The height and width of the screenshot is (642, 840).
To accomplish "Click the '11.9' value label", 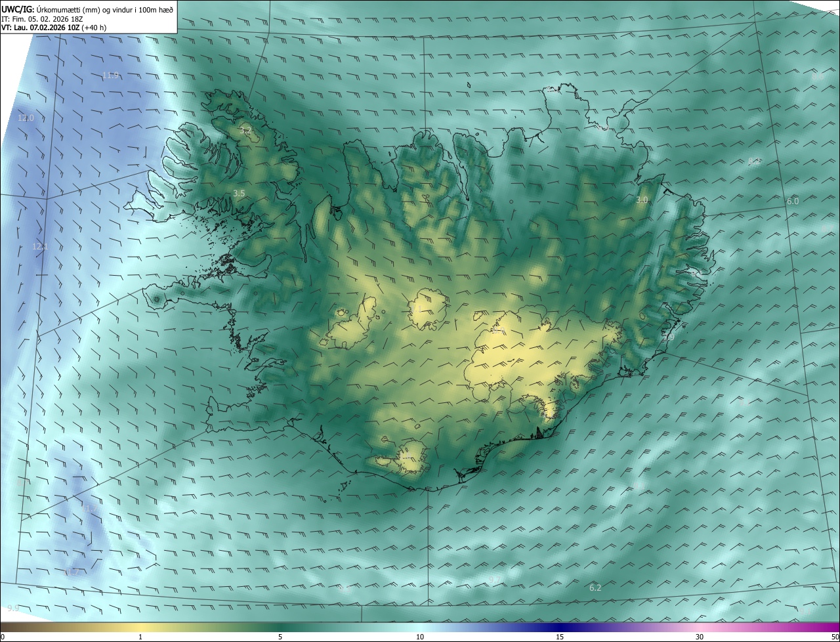I will click(110, 75).
